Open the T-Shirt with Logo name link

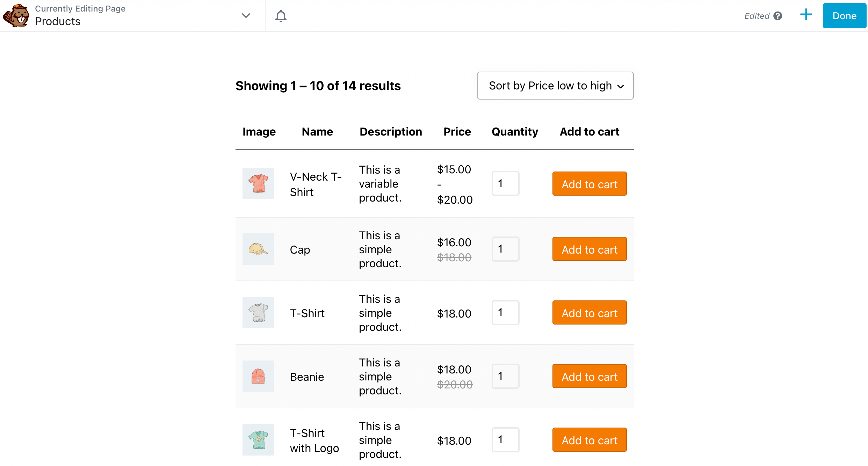[314, 440]
